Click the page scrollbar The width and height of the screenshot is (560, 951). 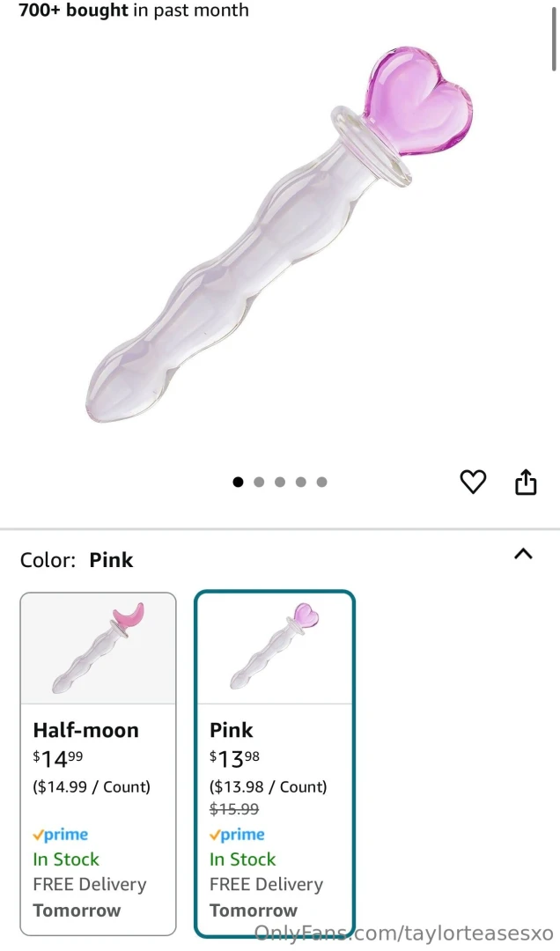coord(553,40)
